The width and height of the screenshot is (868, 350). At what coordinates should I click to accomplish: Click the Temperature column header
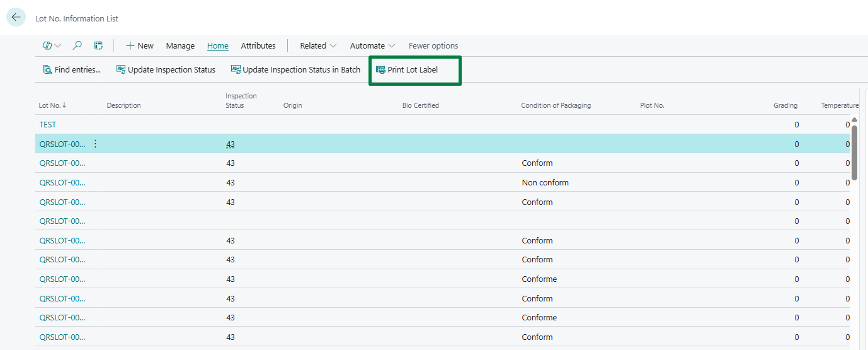coord(840,105)
